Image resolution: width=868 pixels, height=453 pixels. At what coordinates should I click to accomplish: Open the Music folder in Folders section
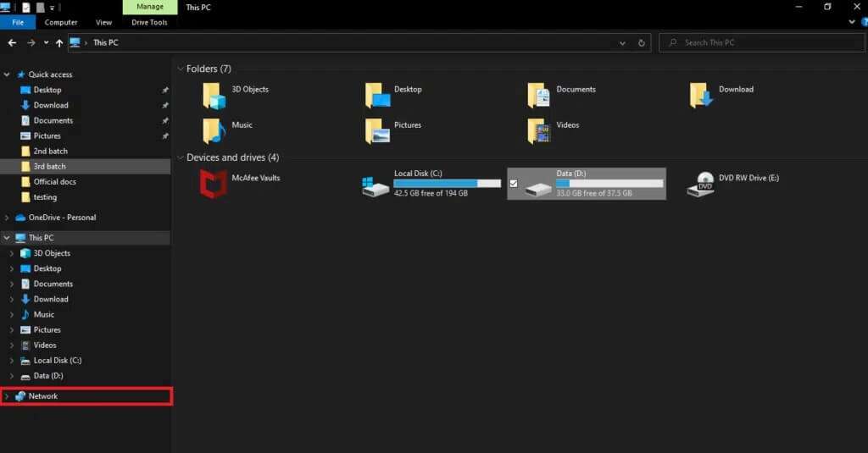pyautogui.click(x=214, y=131)
